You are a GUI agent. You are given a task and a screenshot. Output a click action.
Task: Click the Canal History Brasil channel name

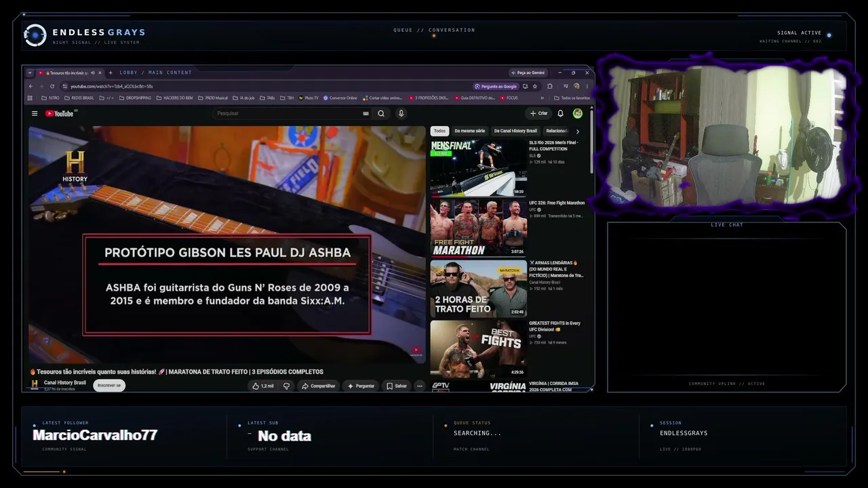click(65, 382)
